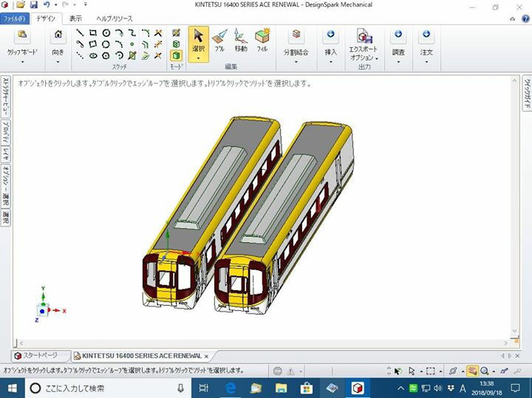Viewport: 532px width, 398px height.
Task: Click the Spin view icon in status bar
Action: [x=453, y=371]
